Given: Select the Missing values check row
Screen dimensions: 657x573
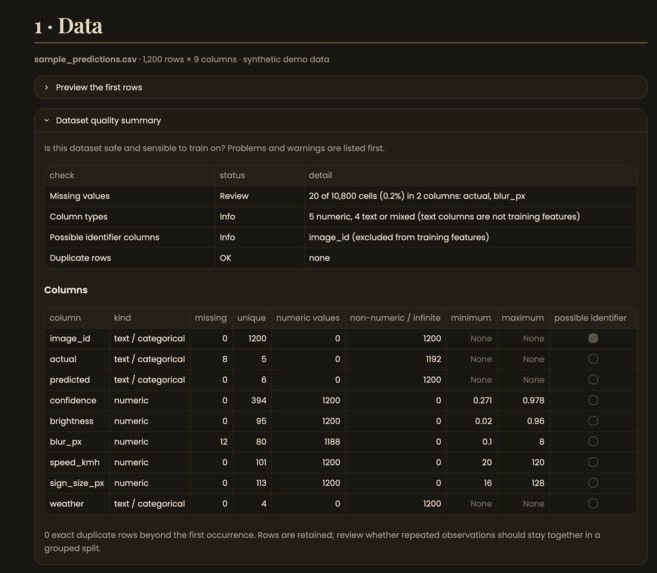Looking at the screenshot, I should [x=341, y=196].
